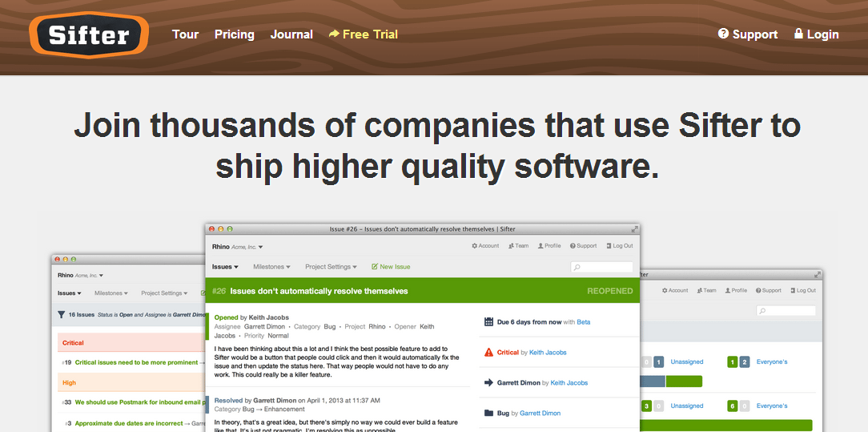Open the Pricing page

tap(234, 34)
